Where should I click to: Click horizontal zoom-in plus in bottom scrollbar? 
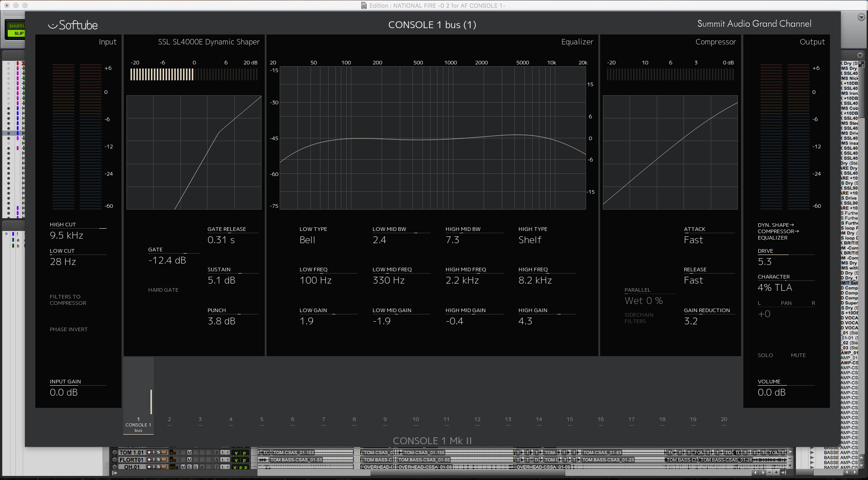tap(776, 473)
